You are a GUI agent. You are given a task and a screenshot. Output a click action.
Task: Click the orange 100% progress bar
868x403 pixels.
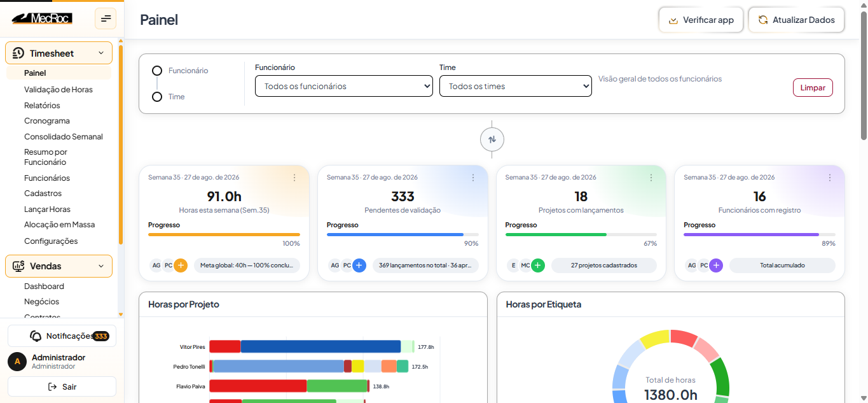tap(224, 235)
